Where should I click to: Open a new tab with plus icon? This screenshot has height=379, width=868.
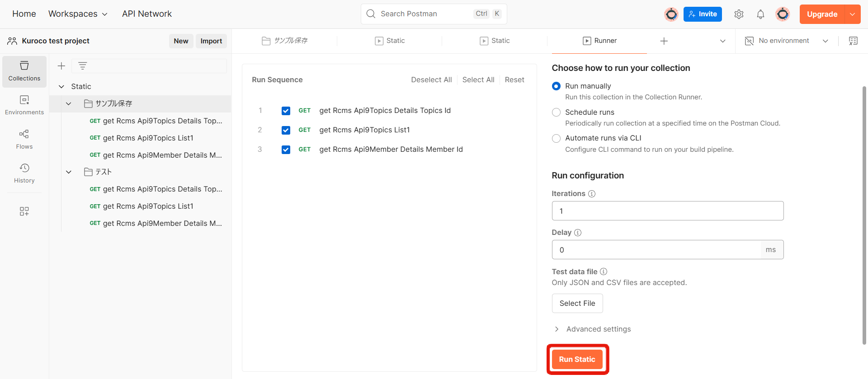[x=664, y=41]
